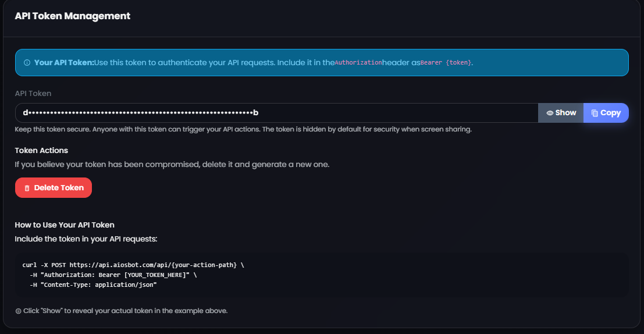Select the Bearer {token} code snippet
Image resolution: width=644 pixels, height=334 pixels.
pyautogui.click(x=446, y=62)
